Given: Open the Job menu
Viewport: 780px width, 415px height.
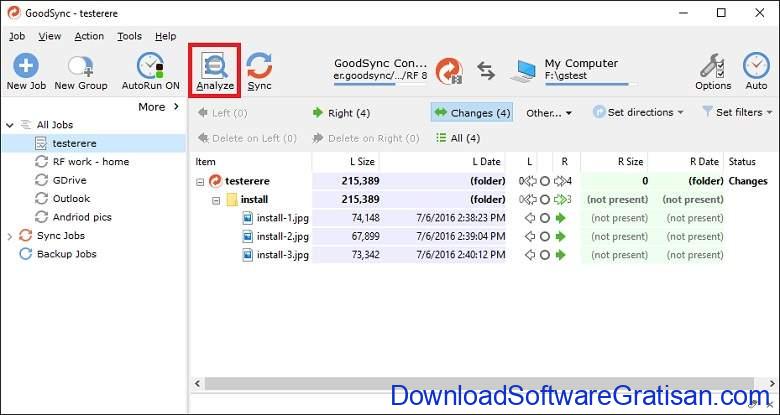Looking at the screenshot, I should 17,36.
